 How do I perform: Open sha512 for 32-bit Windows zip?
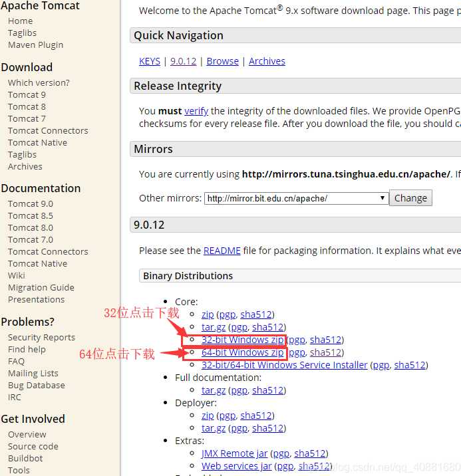point(325,340)
